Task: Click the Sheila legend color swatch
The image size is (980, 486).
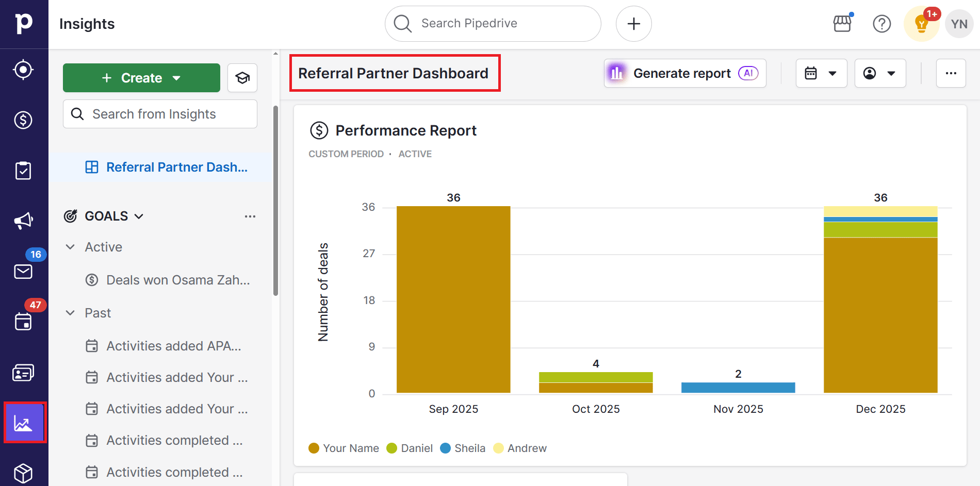Action: [444, 448]
